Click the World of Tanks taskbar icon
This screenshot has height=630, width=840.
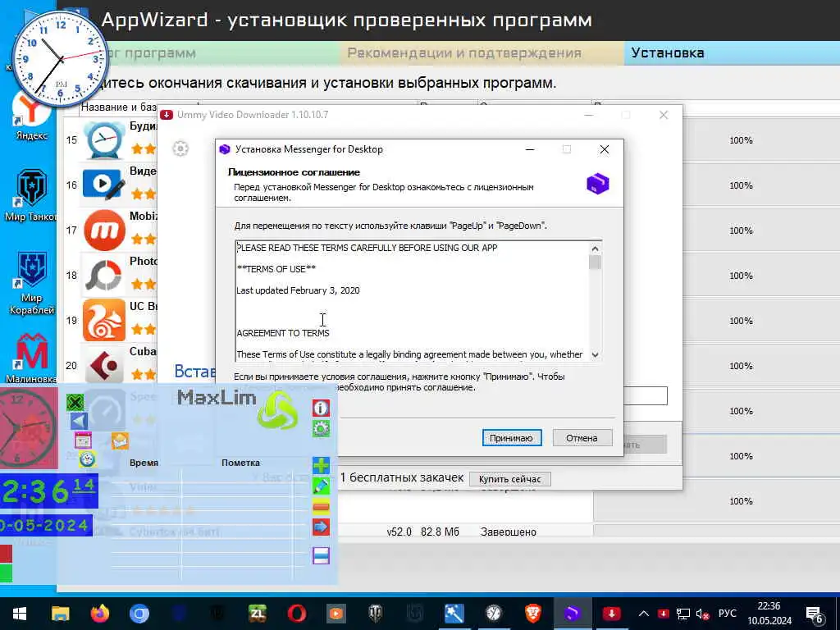(376, 614)
